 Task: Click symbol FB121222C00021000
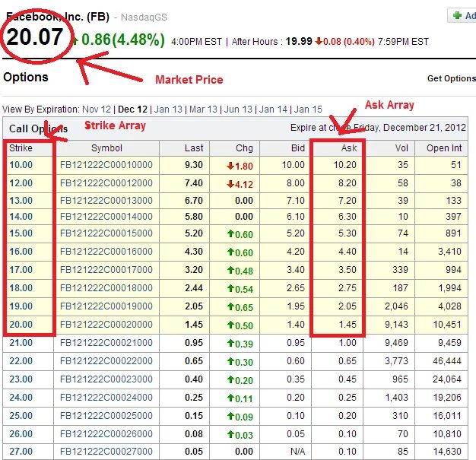pyautogui.click(x=106, y=343)
